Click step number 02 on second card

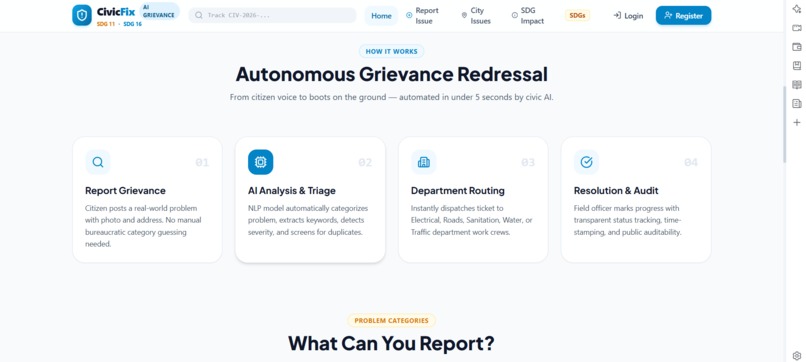click(365, 163)
